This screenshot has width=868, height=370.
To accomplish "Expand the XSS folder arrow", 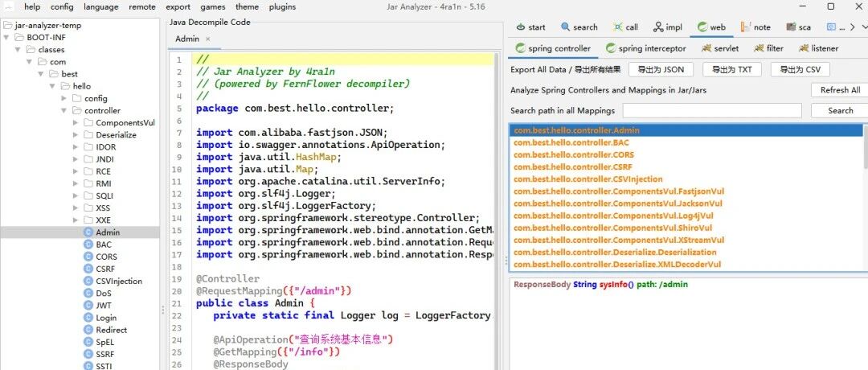I will coord(76,208).
